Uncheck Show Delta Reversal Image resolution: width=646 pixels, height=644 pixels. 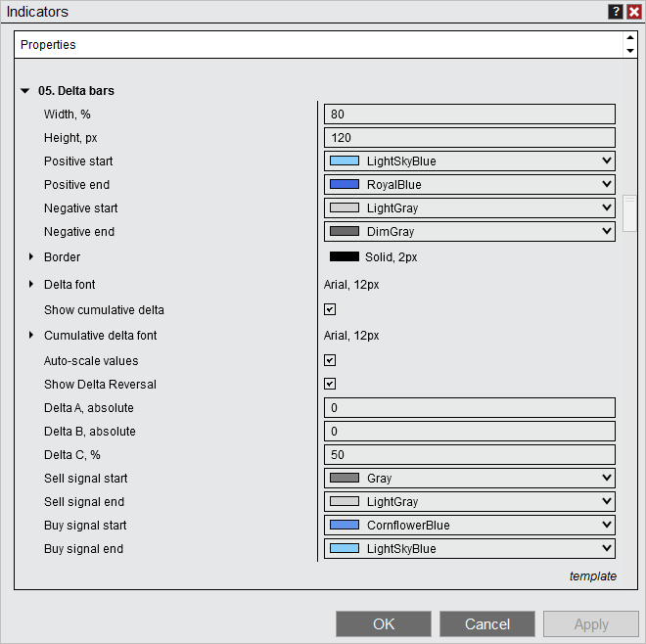(330, 385)
